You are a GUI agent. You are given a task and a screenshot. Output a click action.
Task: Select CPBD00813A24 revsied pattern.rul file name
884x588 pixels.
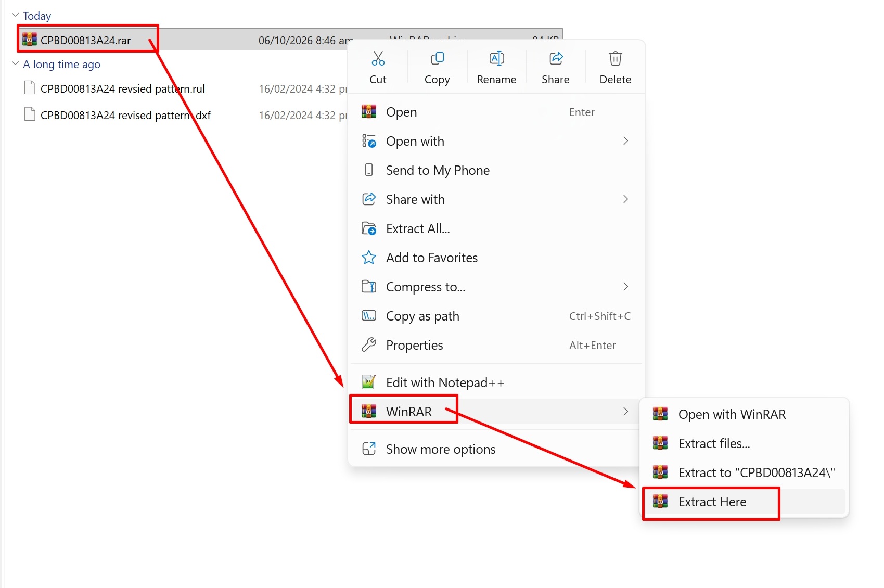(123, 88)
